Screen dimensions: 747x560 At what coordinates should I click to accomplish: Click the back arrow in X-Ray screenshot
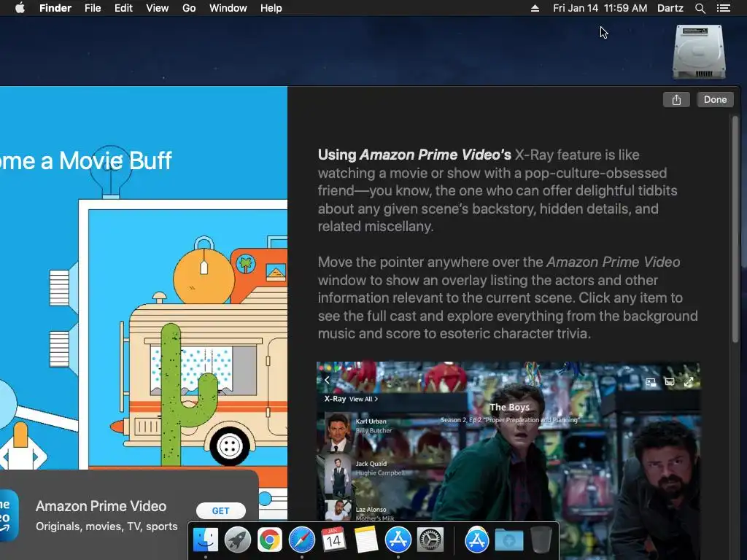[x=327, y=380]
